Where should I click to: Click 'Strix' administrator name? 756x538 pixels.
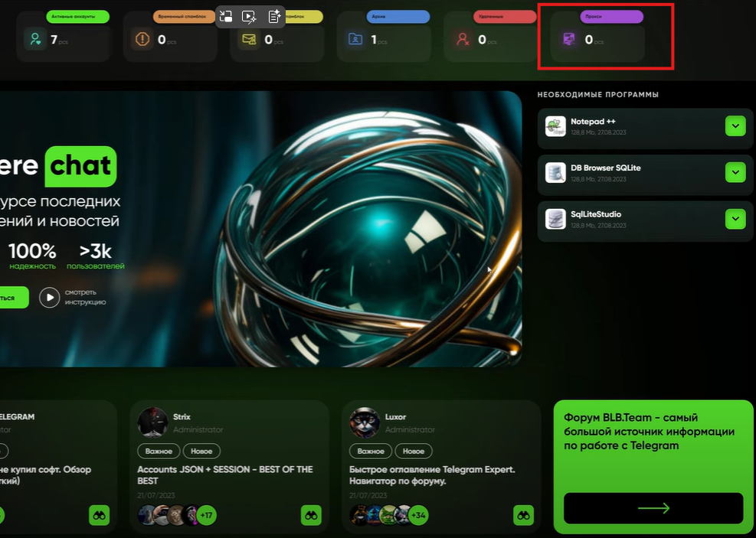(x=182, y=417)
